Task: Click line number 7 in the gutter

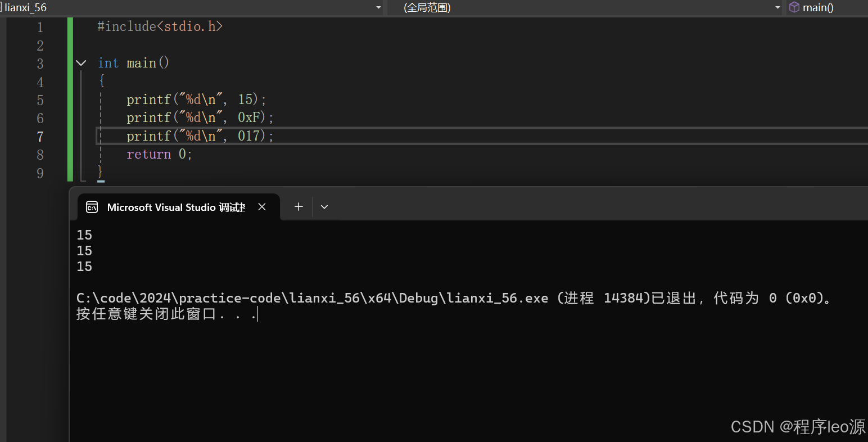Action: pos(40,137)
